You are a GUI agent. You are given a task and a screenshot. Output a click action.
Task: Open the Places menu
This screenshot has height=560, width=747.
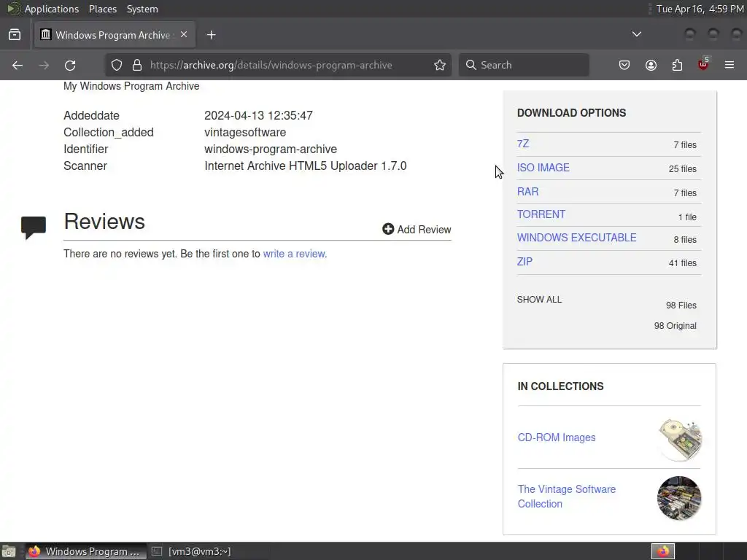tap(102, 9)
